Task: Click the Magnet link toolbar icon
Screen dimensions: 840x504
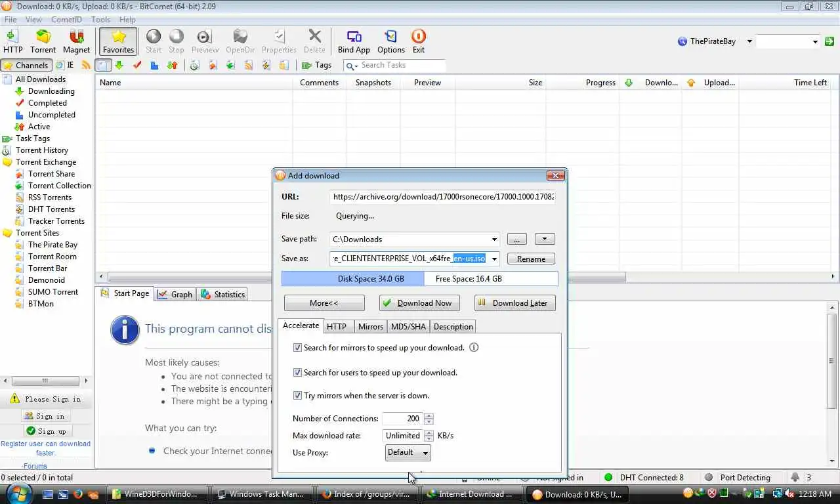Action: [76, 41]
